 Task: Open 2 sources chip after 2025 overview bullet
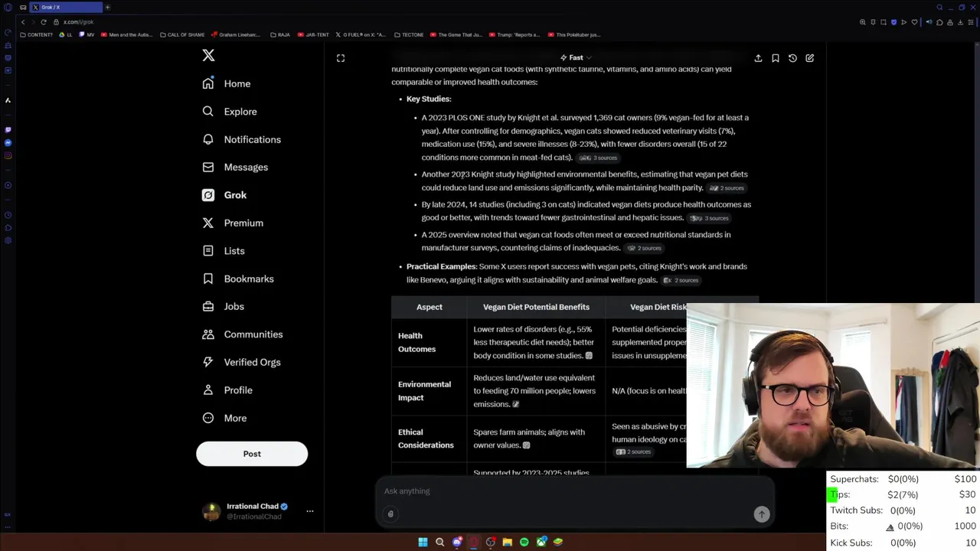[x=644, y=248]
